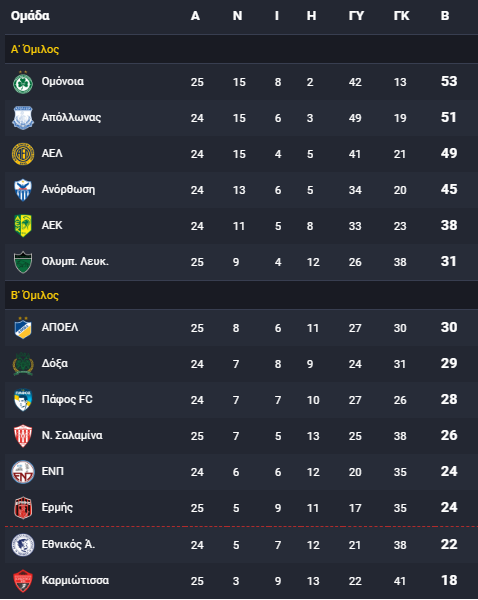
Task: Click the Ανόρθωση shield crest
Action: (23, 190)
